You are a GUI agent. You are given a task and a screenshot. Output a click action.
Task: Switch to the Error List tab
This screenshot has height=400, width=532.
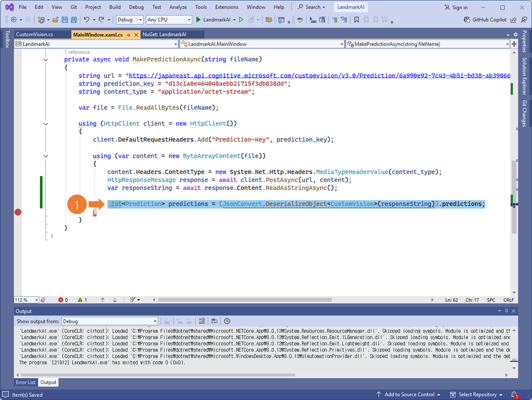click(26, 383)
